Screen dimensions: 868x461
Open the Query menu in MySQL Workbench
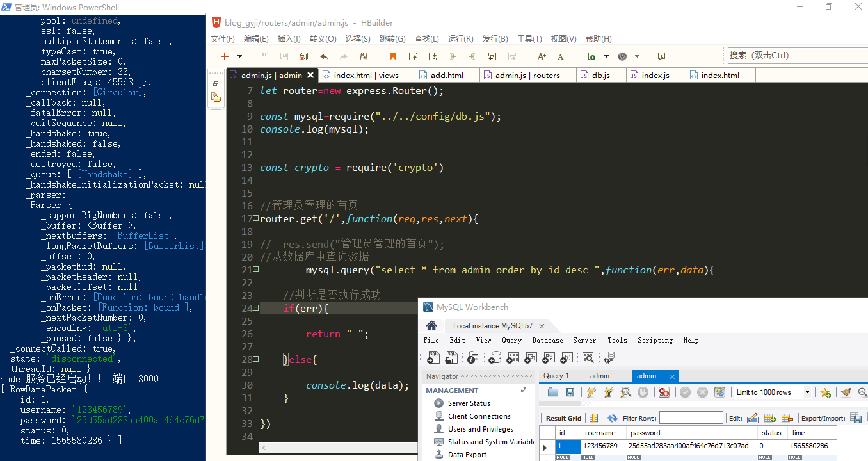tap(511, 340)
